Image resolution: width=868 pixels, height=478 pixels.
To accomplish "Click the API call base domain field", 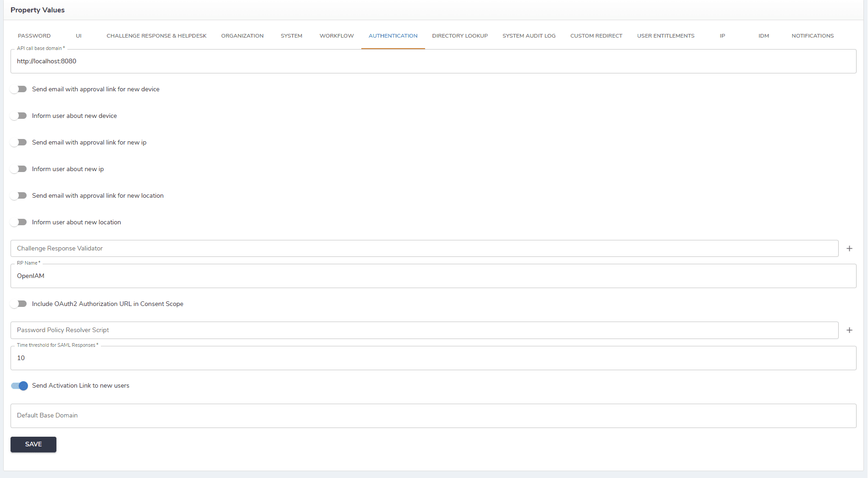I will click(x=433, y=61).
